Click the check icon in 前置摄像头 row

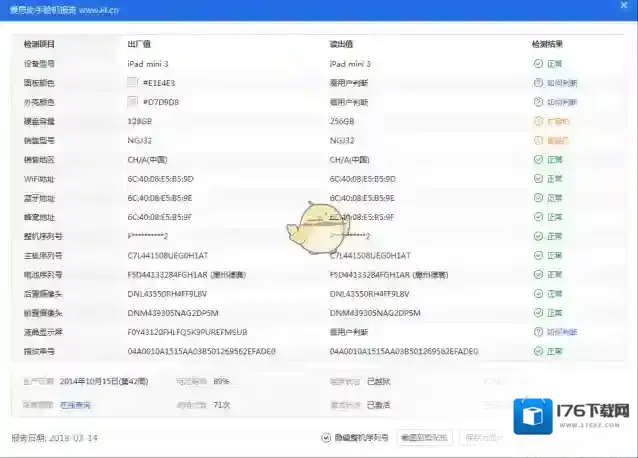tap(538, 312)
